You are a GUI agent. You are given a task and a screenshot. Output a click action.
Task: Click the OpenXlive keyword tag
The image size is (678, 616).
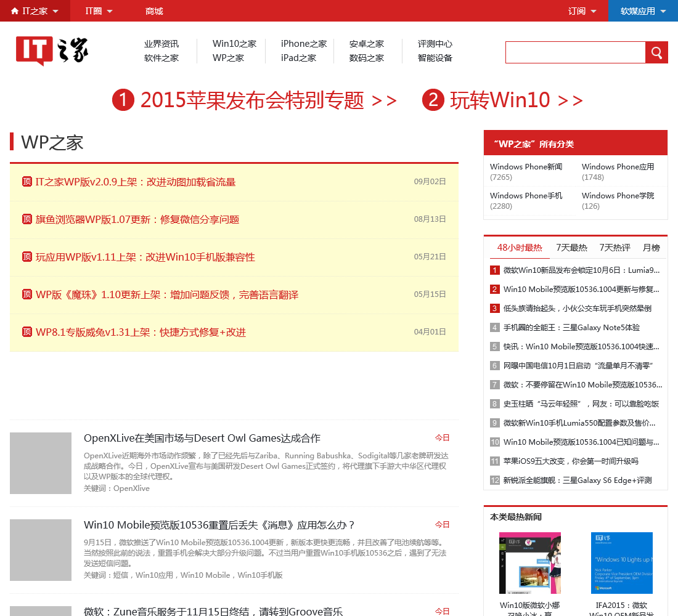[x=131, y=488]
